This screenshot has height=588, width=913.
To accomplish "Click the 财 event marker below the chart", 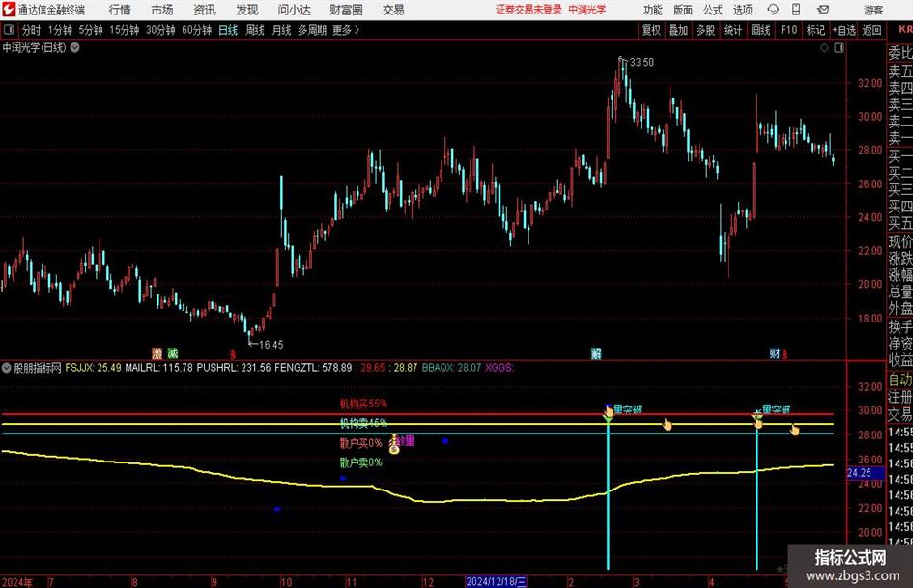I will (x=775, y=352).
